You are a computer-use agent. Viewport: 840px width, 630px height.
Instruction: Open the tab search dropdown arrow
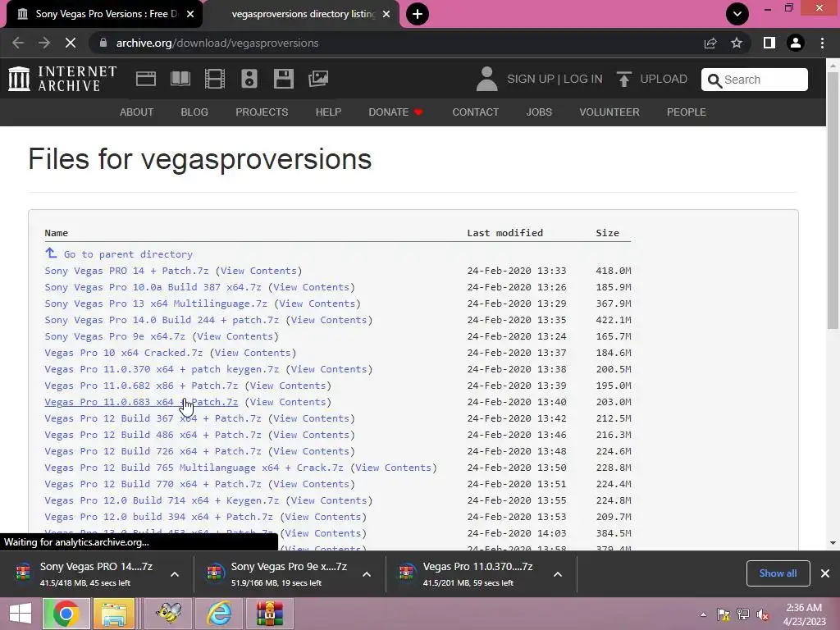click(737, 14)
